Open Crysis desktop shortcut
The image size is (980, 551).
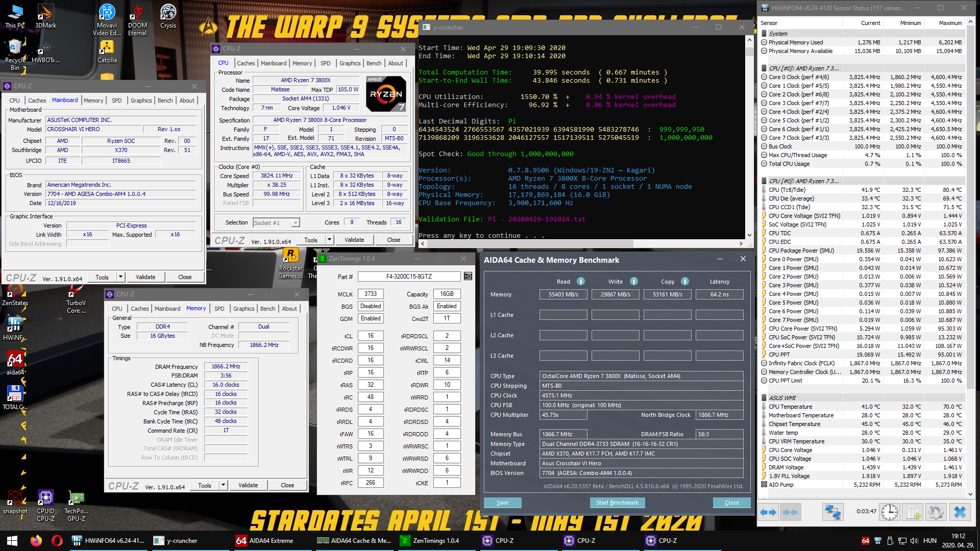click(x=168, y=16)
